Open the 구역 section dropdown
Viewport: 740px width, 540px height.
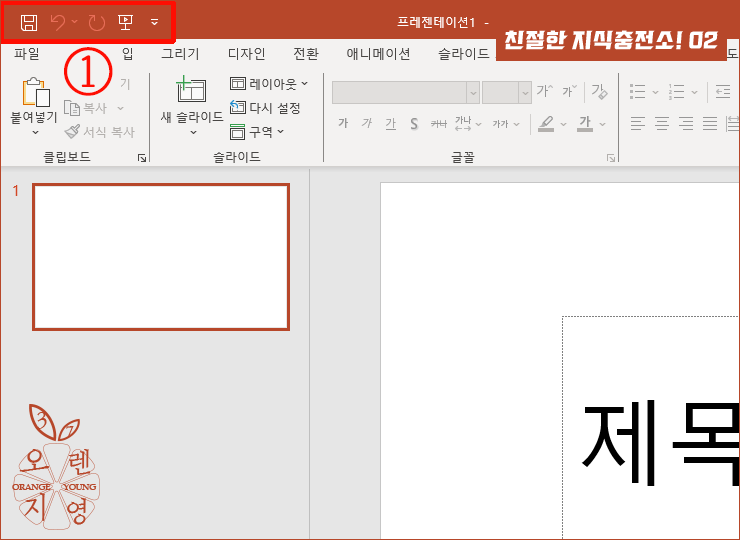coord(257,131)
